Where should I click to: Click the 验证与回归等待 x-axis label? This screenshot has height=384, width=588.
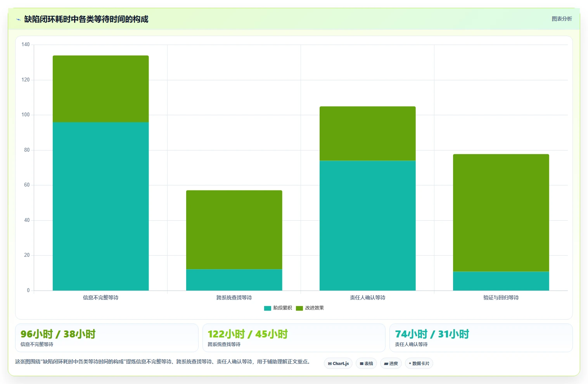(x=501, y=298)
